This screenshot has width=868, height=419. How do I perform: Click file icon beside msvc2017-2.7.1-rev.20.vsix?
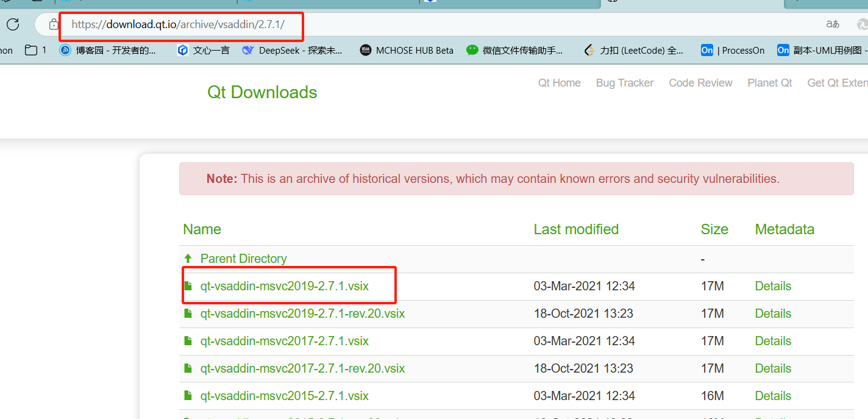[x=188, y=368]
